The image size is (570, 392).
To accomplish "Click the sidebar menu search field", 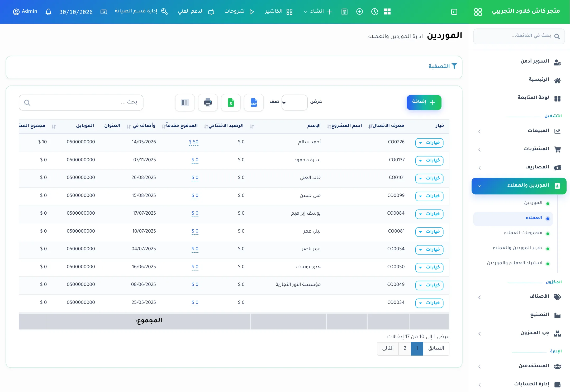I will pyautogui.click(x=519, y=36).
